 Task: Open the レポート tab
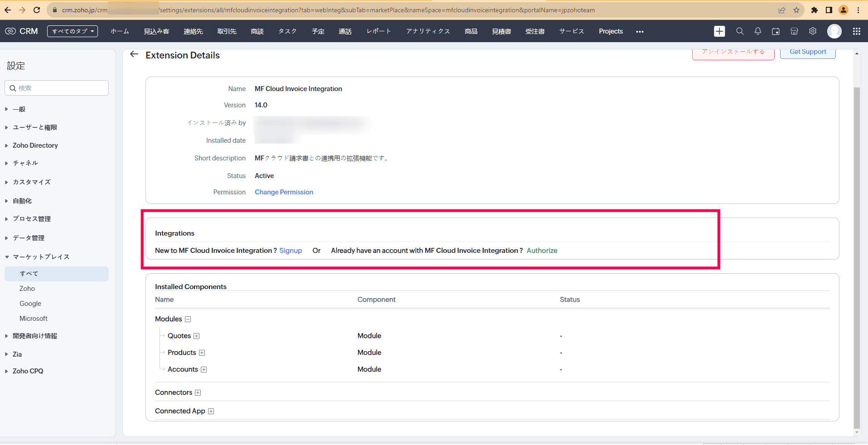click(378, 31)
